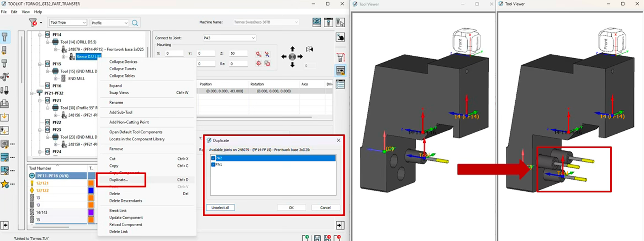Click the down arrow of the movement pad
The height and width of the screenshot is (241, 644).
pyautogui.click(x=292, y=65)
